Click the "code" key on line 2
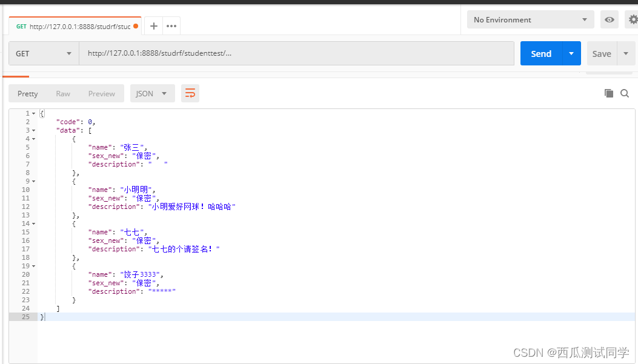 click(68, 122)
